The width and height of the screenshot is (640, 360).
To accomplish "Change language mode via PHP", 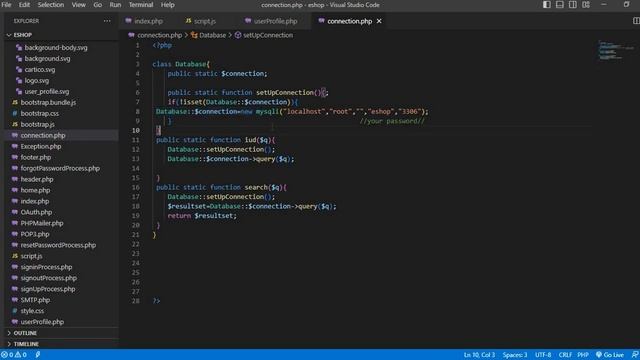I will click(x=583, y=355).
